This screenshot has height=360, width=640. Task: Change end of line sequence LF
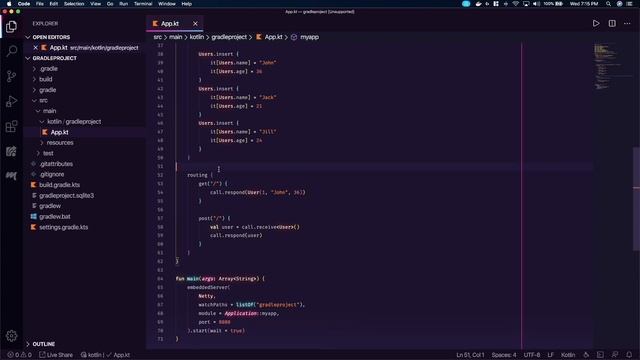point(550,355)
